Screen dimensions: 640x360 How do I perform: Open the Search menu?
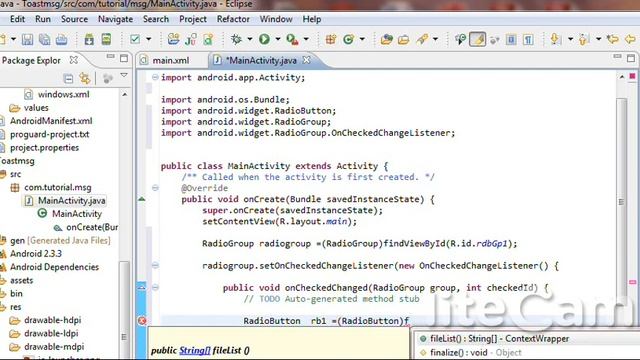point(156,19)
